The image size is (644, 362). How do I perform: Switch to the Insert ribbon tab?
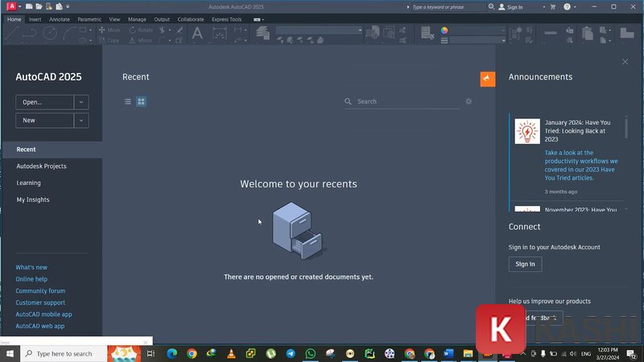click(x=35, y=19)
